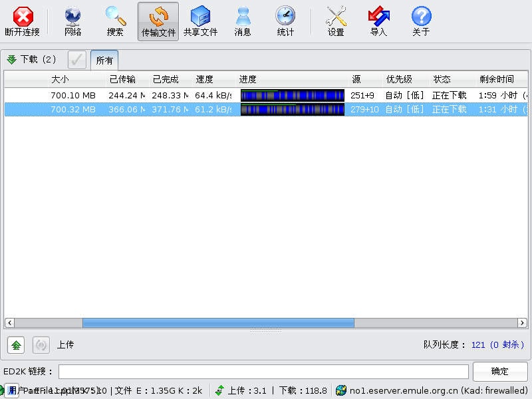Sort by the 进度 column header

click(x=292, y=79)
